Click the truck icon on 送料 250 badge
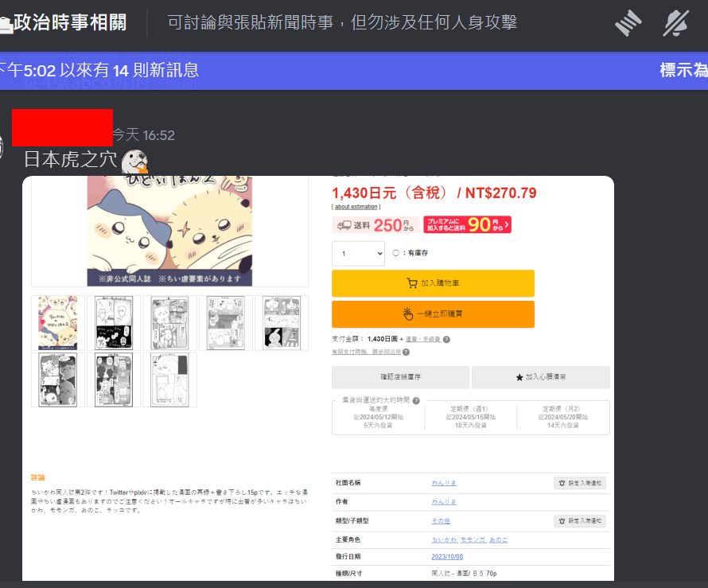Viewport: 708px width, 588px height. [344, 225]
